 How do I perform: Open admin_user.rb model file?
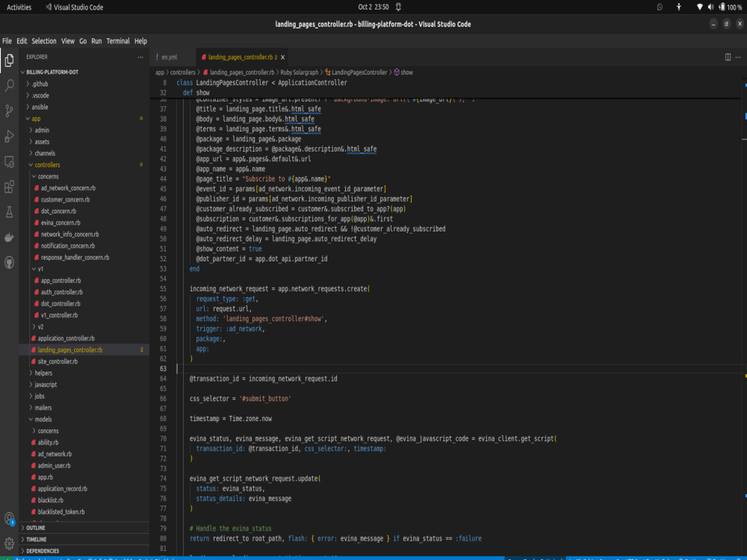tap(84, 466)
